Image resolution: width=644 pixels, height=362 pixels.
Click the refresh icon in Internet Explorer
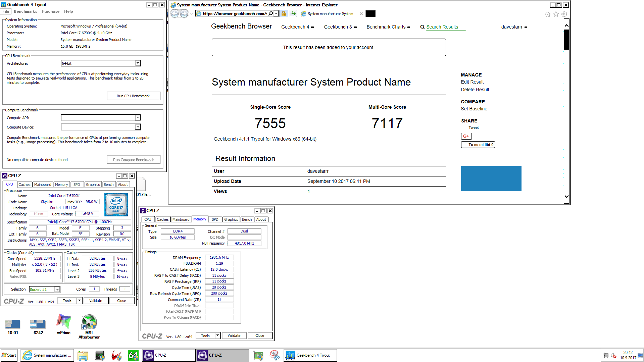[x=293, y=13]
